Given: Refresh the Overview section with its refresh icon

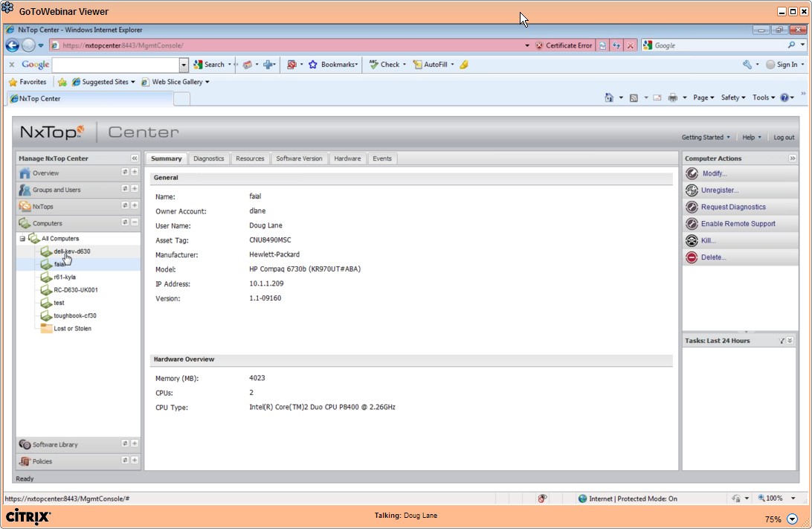Looking at the screenshot, I should (125, 172).
